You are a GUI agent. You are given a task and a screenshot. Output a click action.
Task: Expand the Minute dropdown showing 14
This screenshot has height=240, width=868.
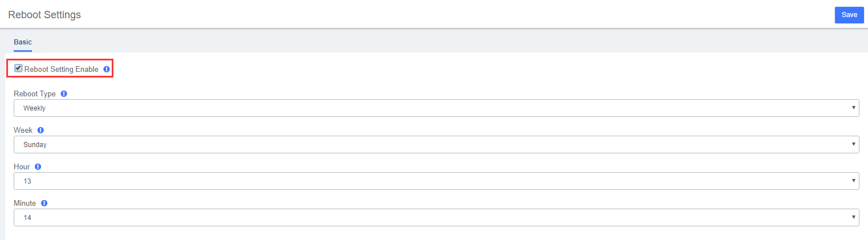pos(436,217)
